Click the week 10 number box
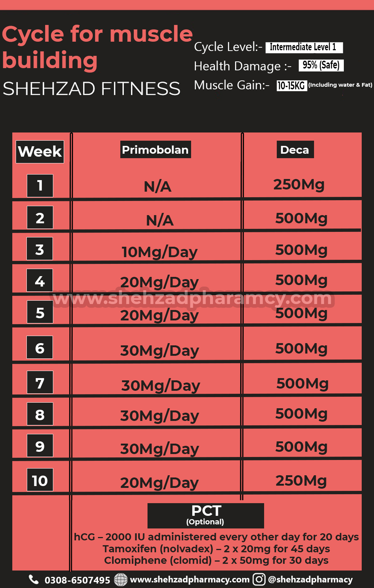Image resolution: width=374 pixels, height=588 pixels. click(x=40, y=480)
